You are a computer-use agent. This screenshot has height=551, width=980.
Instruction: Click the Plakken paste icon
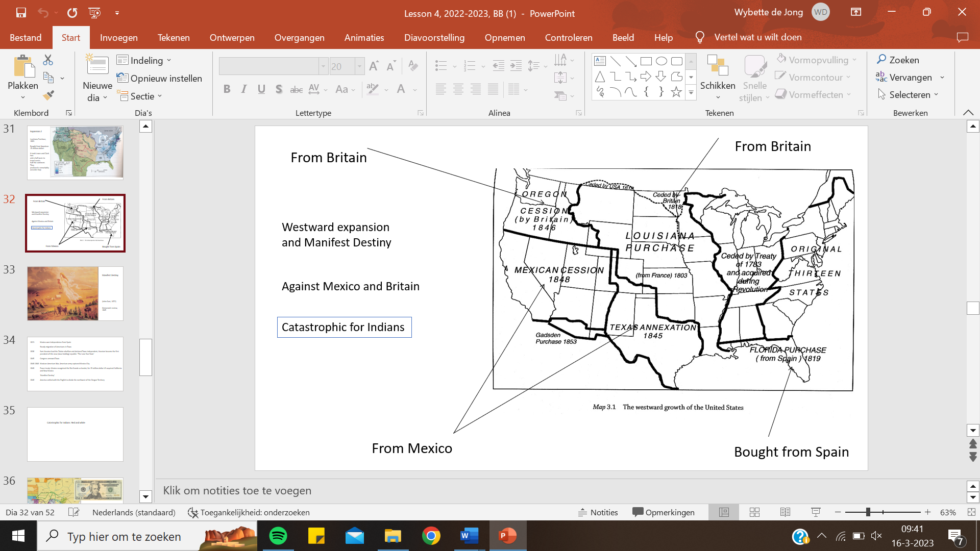(x=23, y=67)
